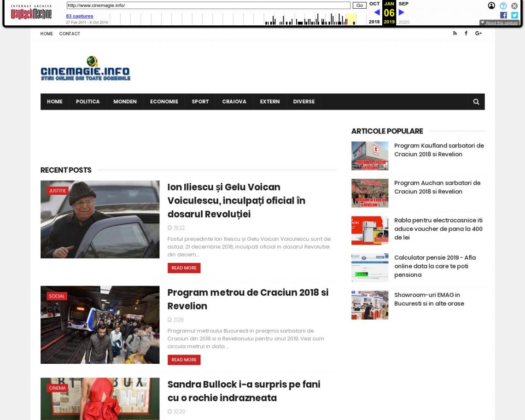Select OCT month in capture navigation
The height and width of the screenshot is (420, 525).
374,4
